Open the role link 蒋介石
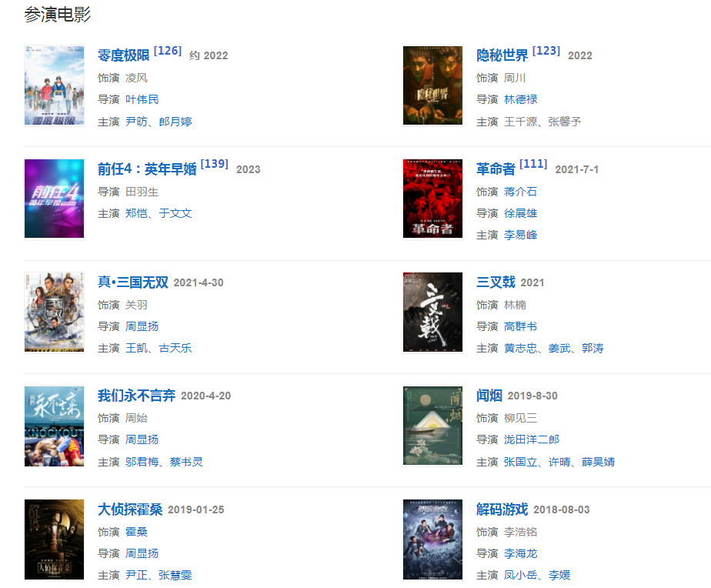 point(520,192)
